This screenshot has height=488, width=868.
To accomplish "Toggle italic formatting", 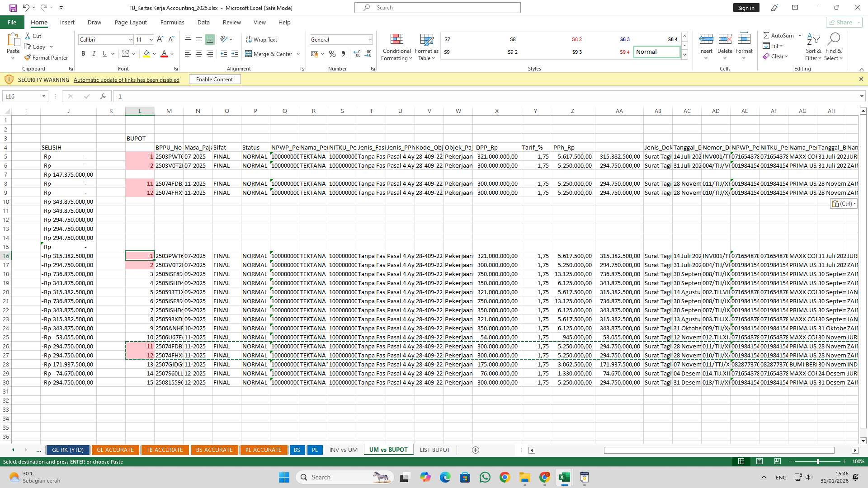I will pyautogui.click(x=94, y=53).
